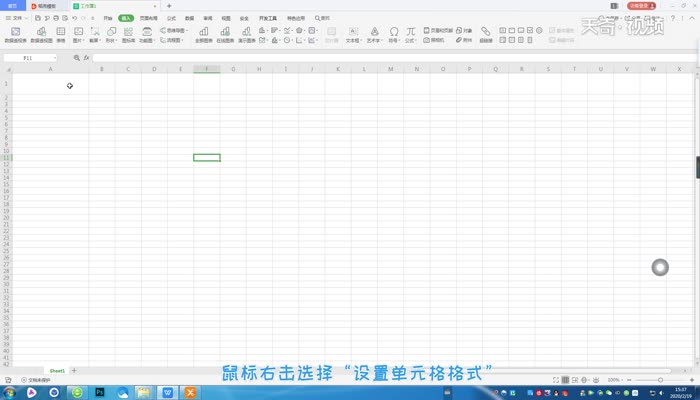Insert a PivotChart (数据透视图)
700x400 pixels.
tap(42, 34)
